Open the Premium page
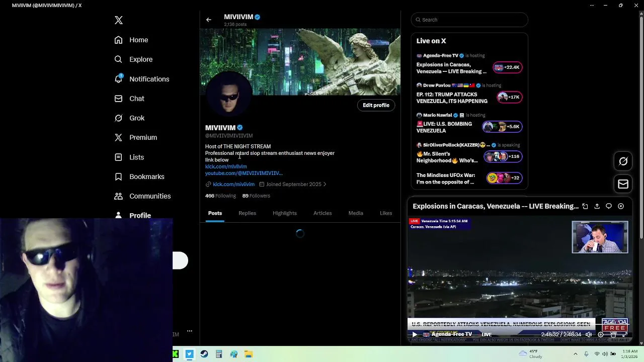The width and height of the screenshot is (644, 362). [x=135, y=137]
